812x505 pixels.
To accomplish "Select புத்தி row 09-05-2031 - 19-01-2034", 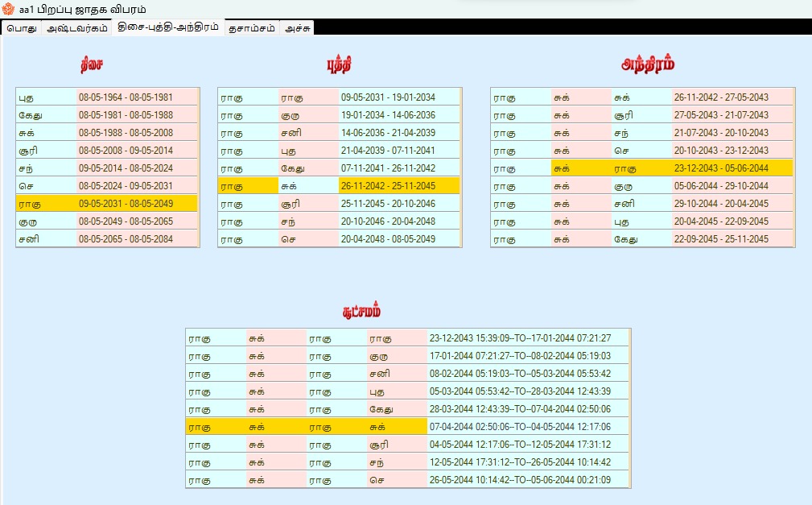I will 339,97.
